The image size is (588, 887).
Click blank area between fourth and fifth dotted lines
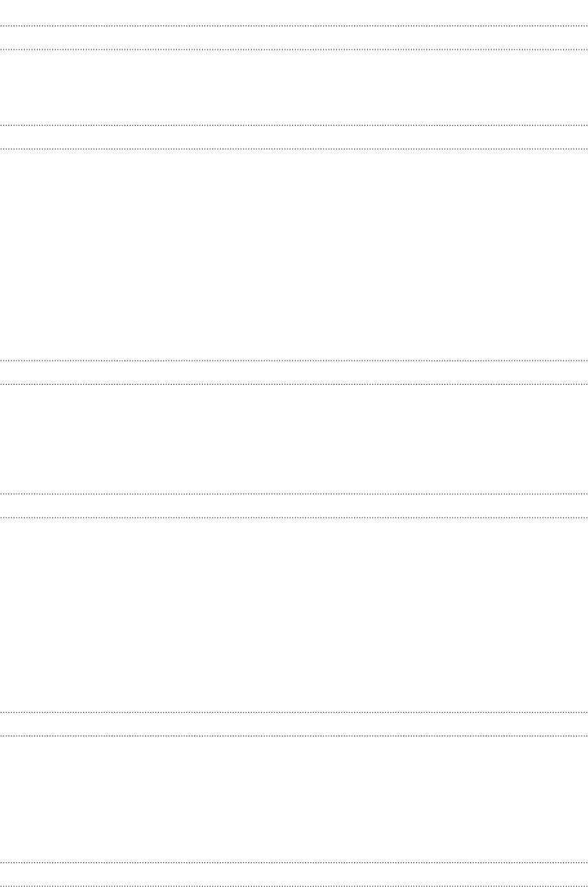point(294,255)
